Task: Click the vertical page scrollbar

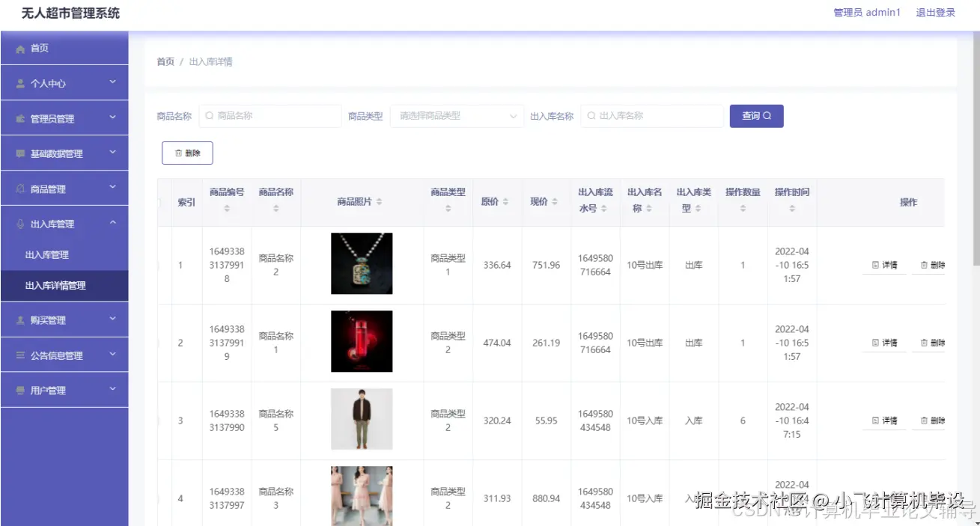Action: 976,150
